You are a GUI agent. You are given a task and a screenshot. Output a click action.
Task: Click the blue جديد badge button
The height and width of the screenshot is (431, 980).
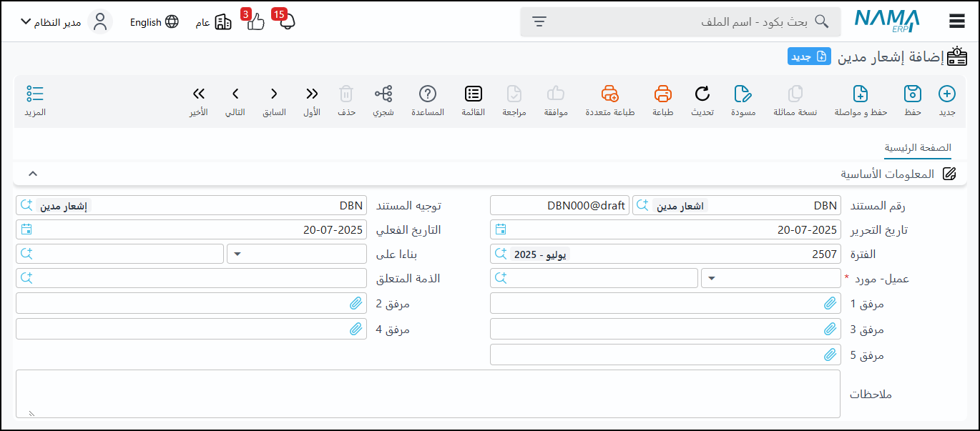tap(809, 57)
